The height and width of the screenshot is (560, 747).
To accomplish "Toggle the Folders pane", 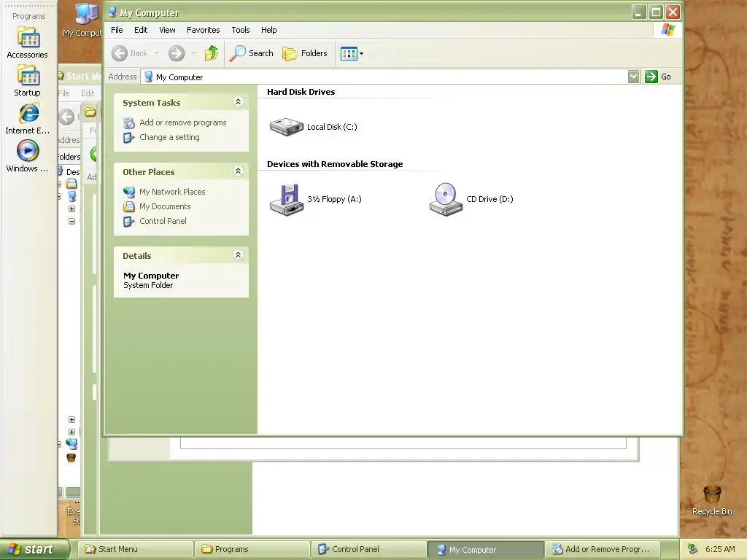I will point(305,53).
